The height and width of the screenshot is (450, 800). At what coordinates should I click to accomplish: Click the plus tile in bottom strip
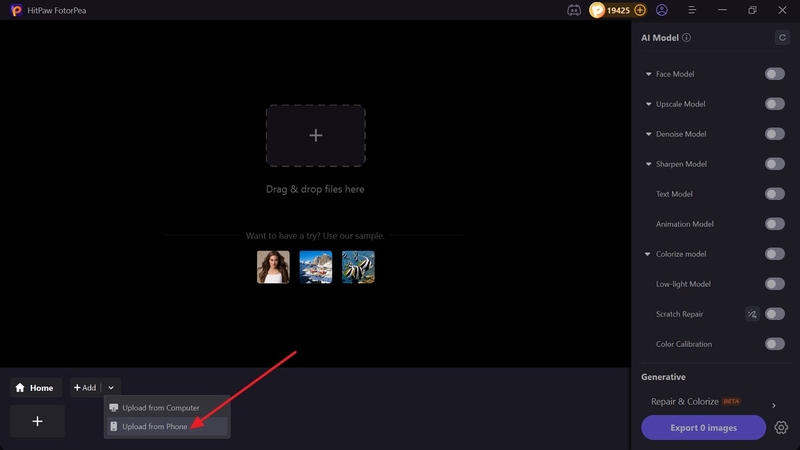[37, 421]
